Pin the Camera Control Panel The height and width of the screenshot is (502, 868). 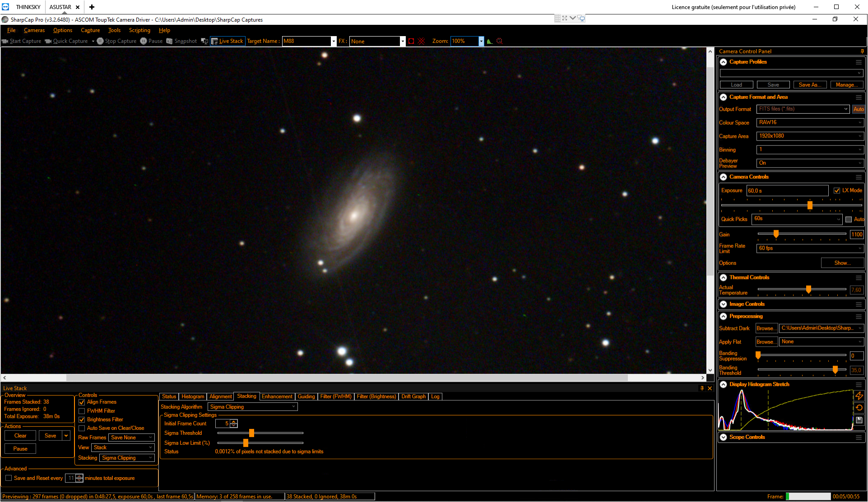862,51
